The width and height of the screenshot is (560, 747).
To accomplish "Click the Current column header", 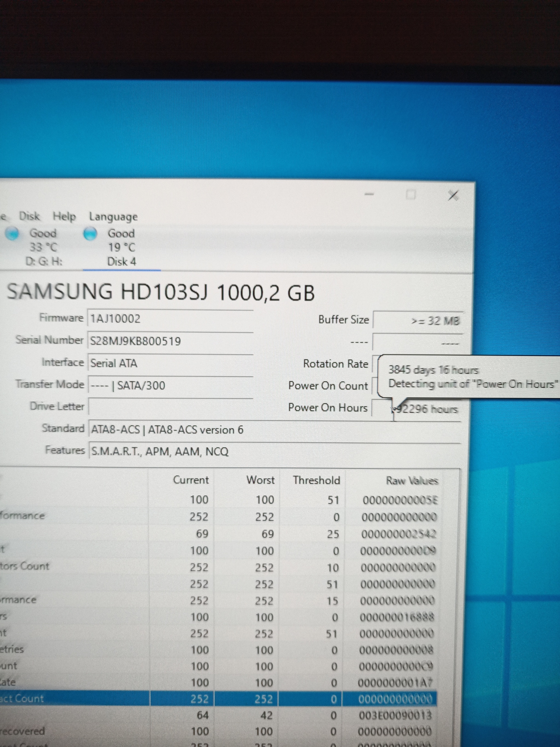I will (191, 480).
